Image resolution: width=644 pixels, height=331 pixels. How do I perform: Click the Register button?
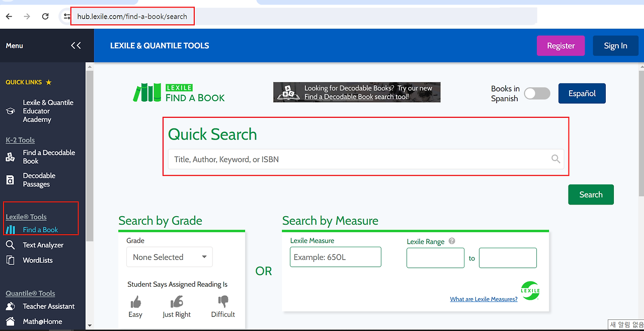click(561, 46)
